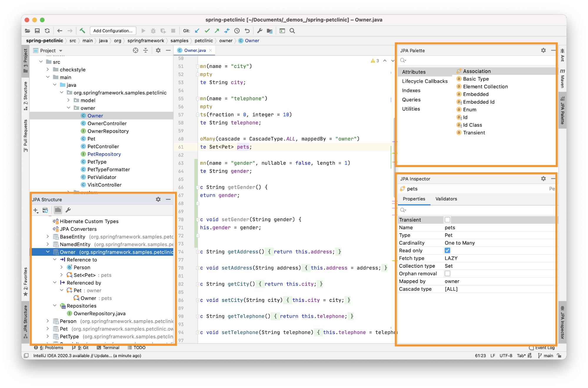Select the Owner.java editor tab

195,50
